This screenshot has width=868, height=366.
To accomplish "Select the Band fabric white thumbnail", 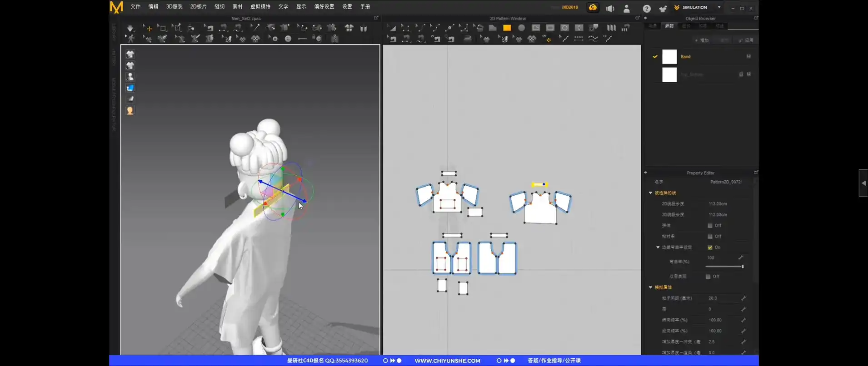I will point(669,57).
